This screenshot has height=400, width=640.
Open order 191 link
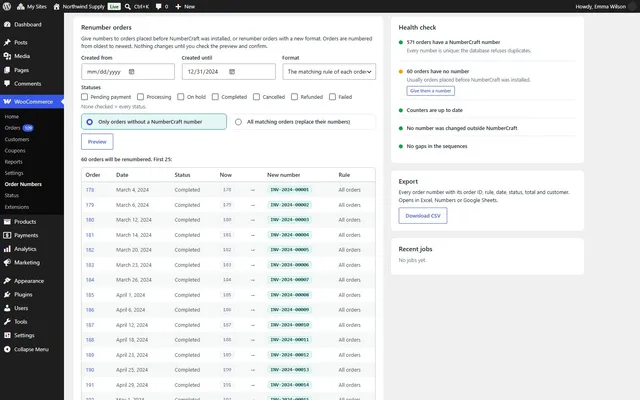[x=90, y=385]
